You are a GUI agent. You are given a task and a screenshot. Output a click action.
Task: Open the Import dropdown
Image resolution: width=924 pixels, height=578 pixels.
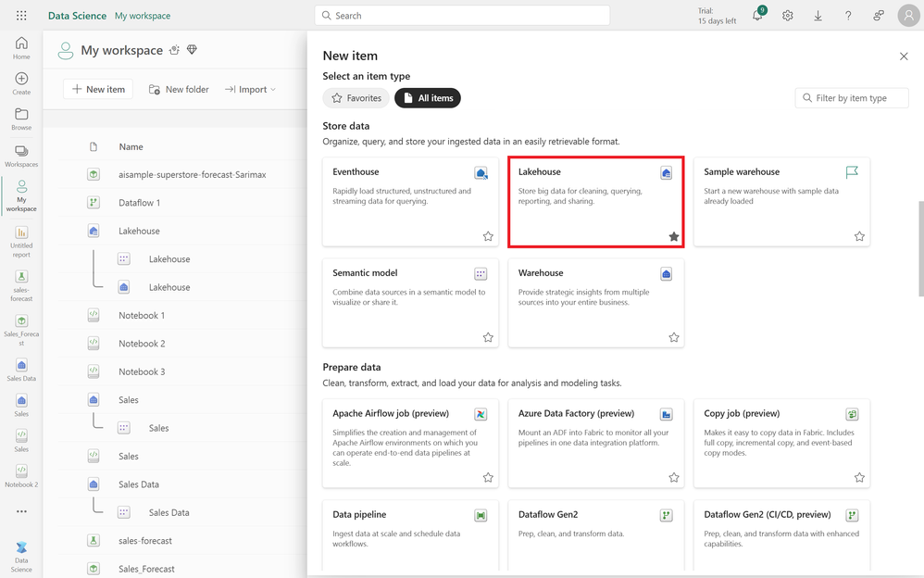251,89
